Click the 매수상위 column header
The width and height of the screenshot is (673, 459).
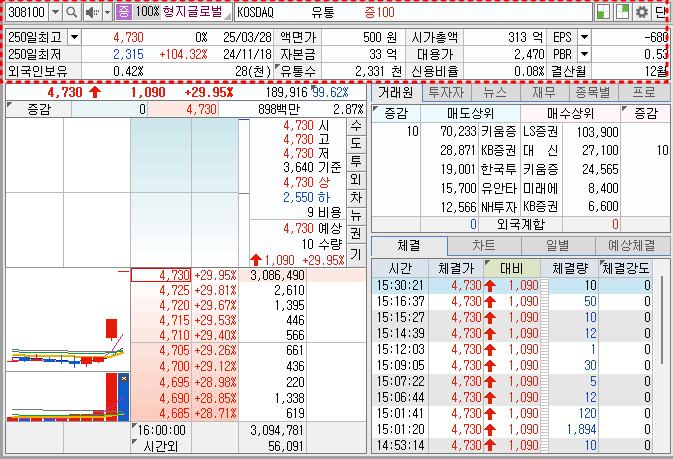570,113
